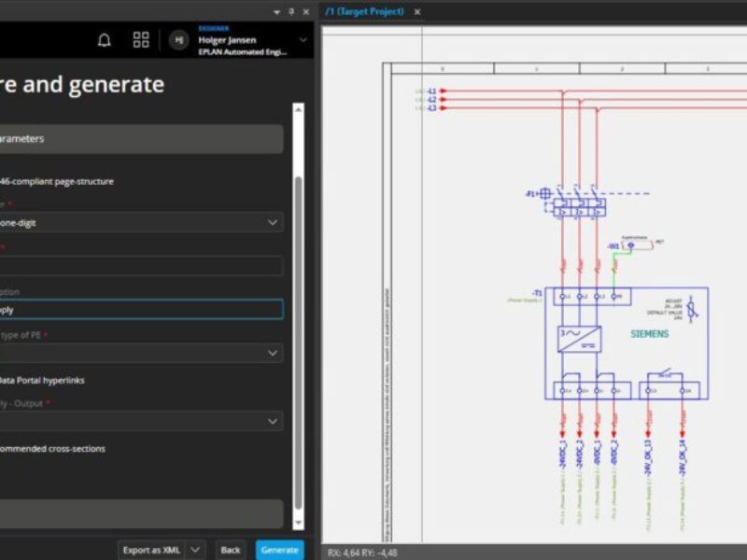This screenshot has height=560, width=747.
Task: Click the Generate button
Action: coord(280,551)
